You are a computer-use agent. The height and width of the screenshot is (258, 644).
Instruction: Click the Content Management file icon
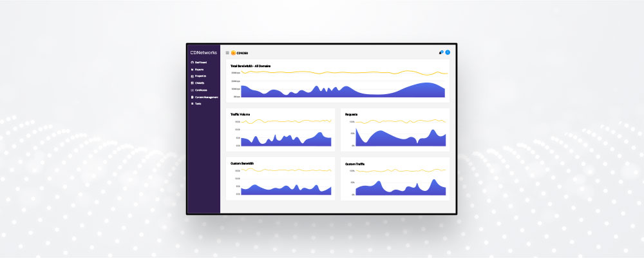(192, 97)
